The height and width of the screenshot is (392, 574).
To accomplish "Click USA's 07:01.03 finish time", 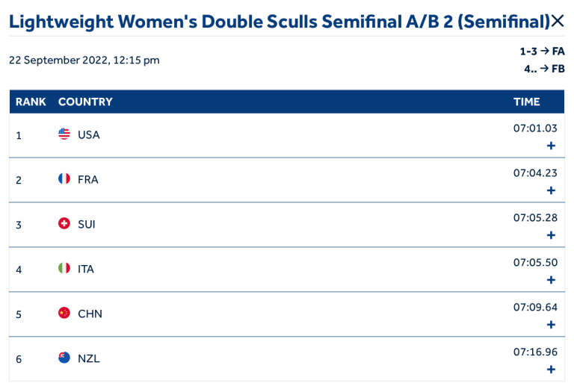I will tap(535, 128).
